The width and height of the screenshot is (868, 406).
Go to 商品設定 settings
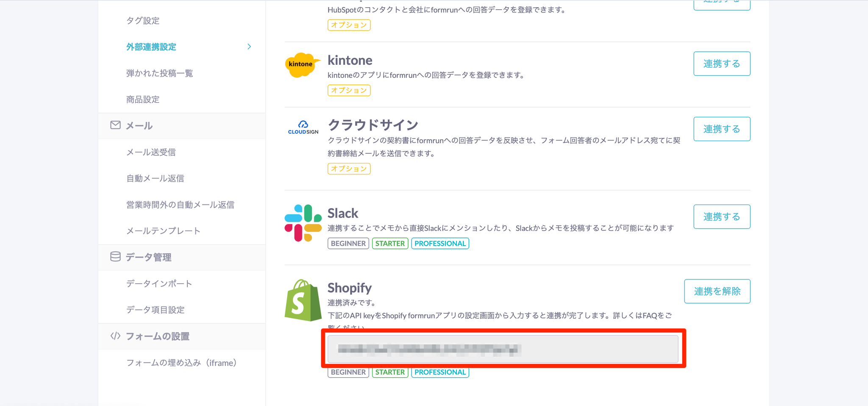(143, 99)
